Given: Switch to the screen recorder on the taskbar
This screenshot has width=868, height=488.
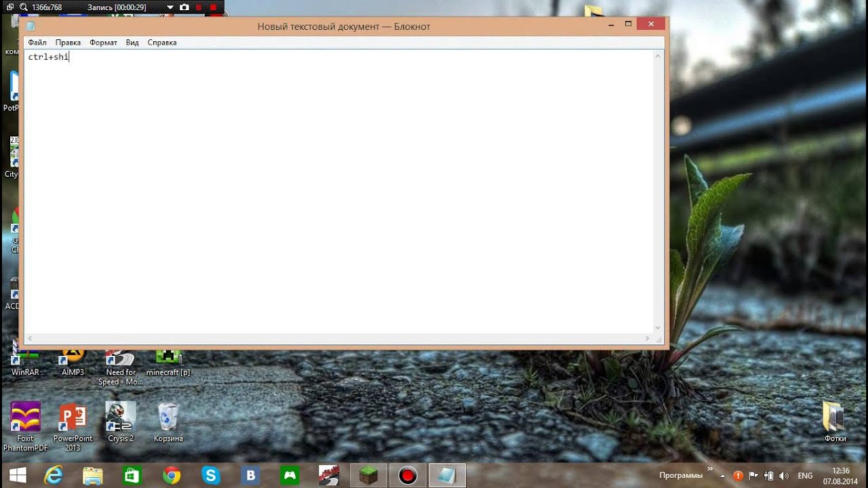Looking at the screenshot, I should tap(408, 475).
